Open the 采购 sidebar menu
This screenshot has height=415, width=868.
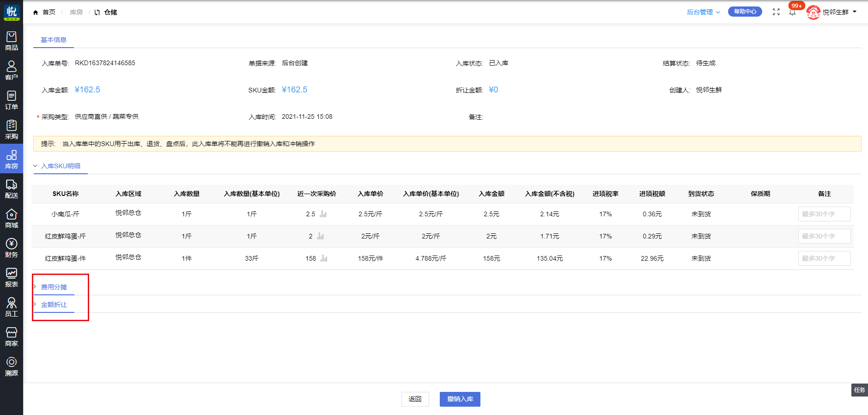[x=12, y=129]
